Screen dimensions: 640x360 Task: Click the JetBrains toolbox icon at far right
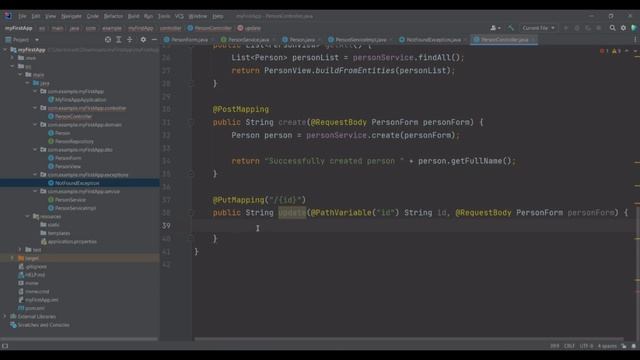[634, 28]
